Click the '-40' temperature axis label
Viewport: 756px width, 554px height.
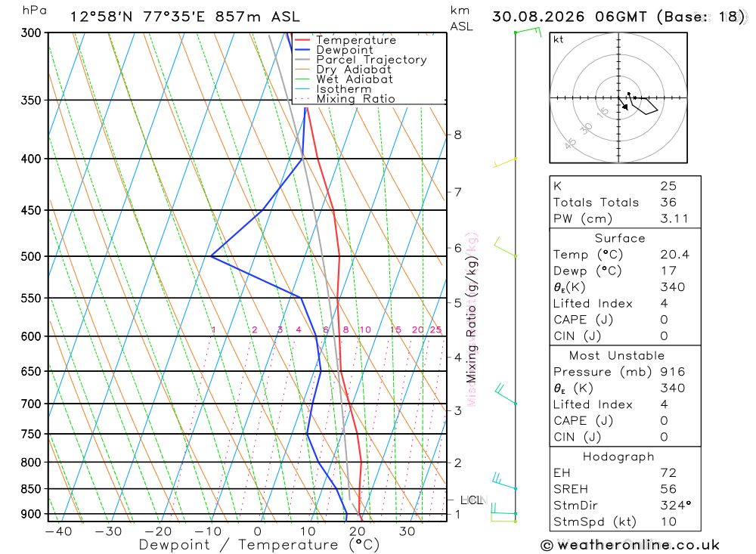59,532
